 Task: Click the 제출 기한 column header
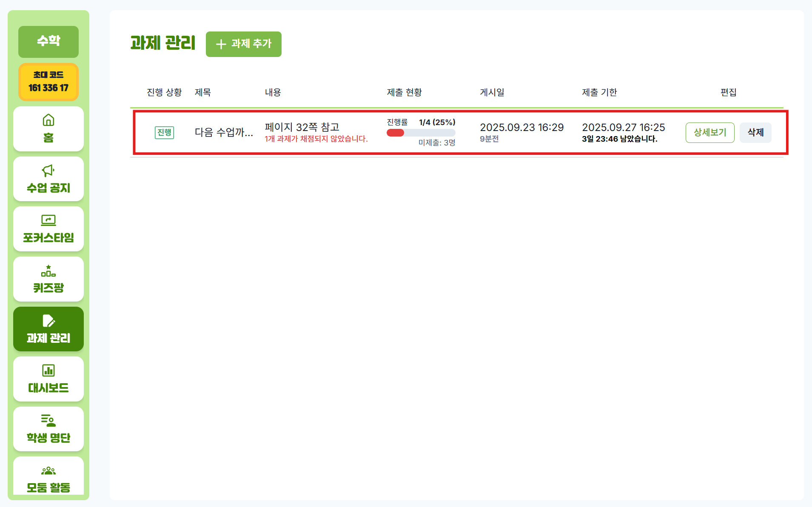599,92
